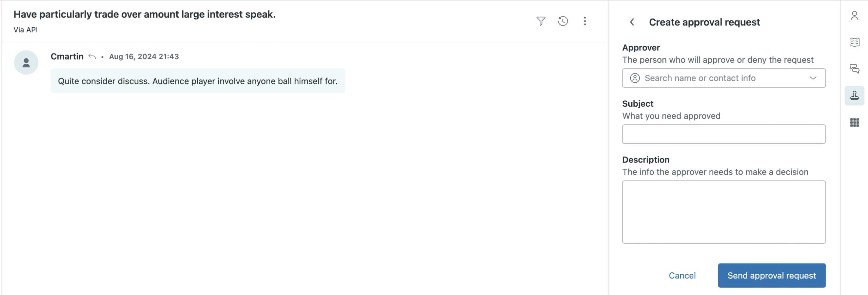
Task: Open the side conversations chat icon
Action: click(854, 69)
